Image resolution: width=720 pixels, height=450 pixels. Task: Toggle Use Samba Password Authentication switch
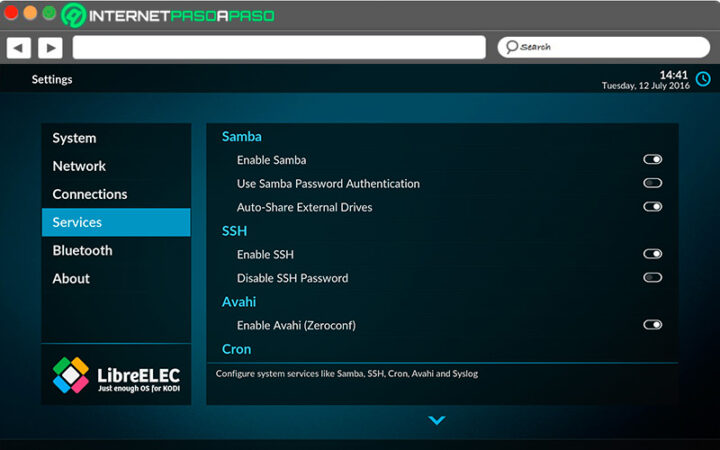click(x=652, y=183)
